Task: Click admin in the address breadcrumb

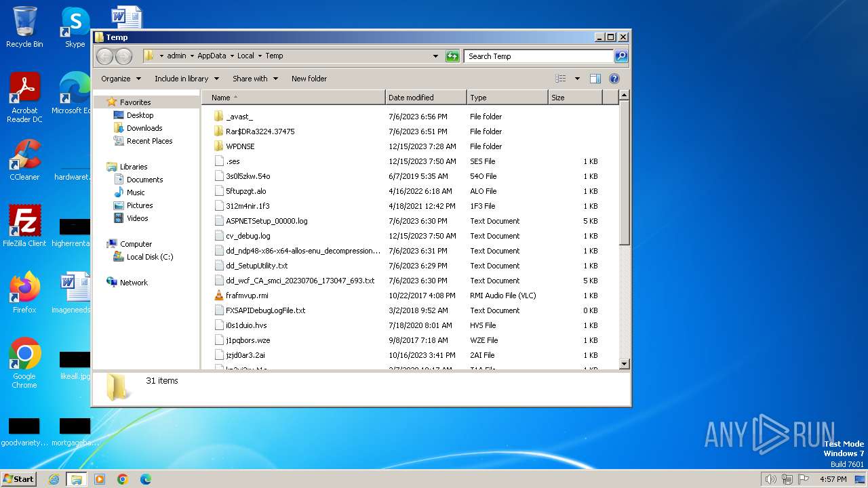Action: (176, 56)
